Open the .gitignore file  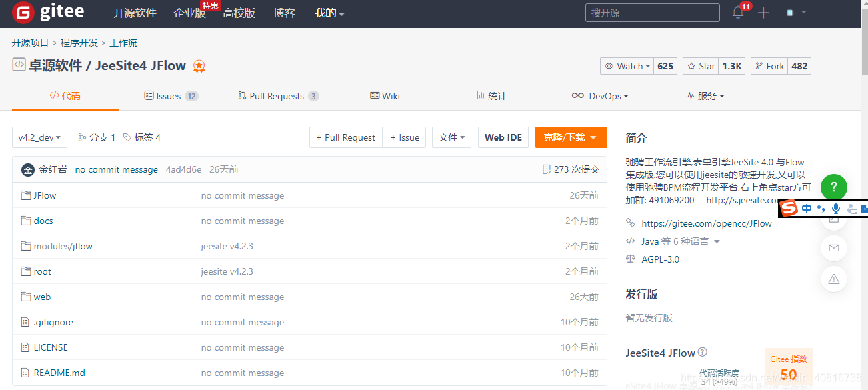(x=53, y=322)
